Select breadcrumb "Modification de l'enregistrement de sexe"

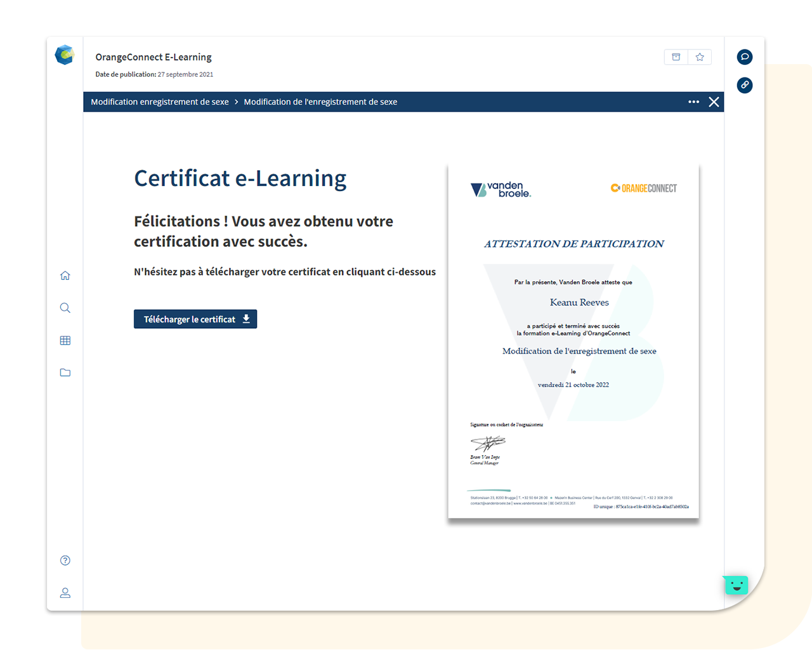(320, 102)
